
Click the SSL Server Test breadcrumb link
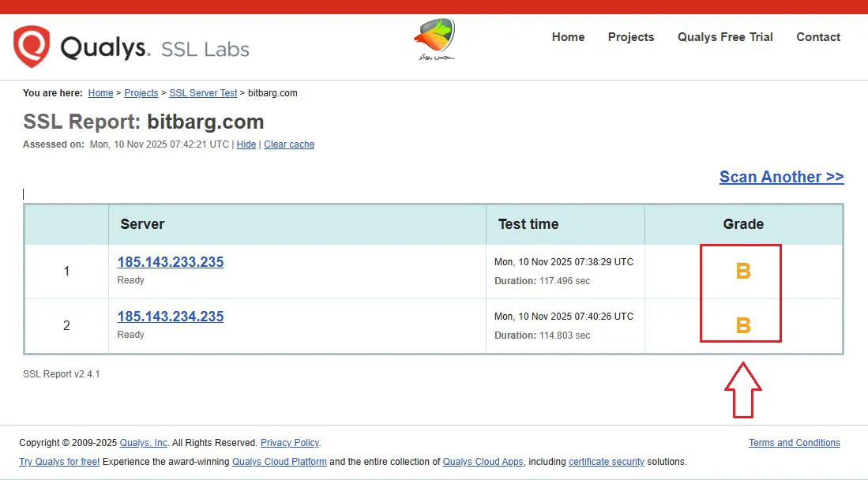(203, 93)
